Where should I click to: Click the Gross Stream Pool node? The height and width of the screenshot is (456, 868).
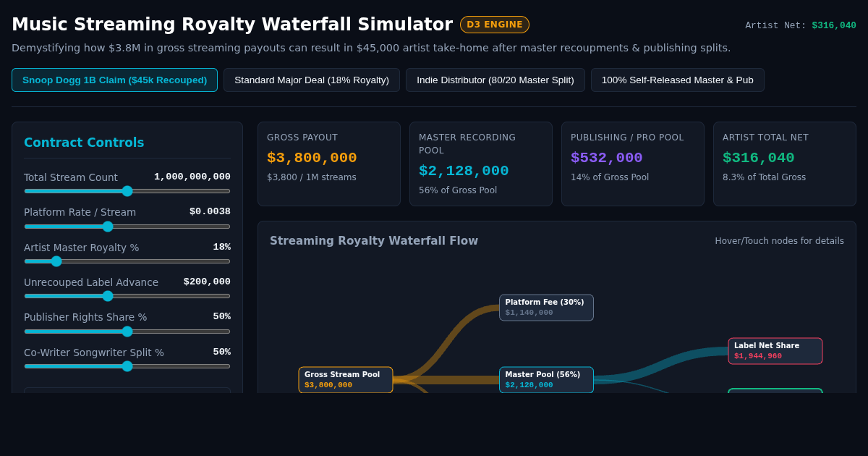click(346, 380)
